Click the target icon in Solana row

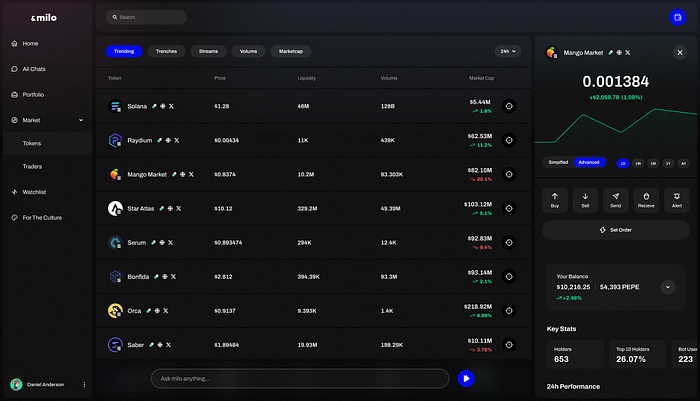pyautogui.click(x=508, y=106)
